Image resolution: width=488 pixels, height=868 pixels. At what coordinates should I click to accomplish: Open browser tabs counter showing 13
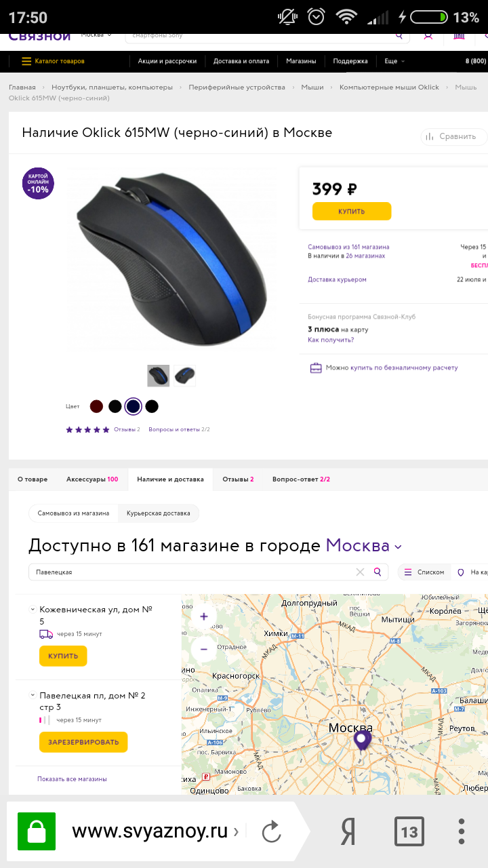click(x=409, y=831)
